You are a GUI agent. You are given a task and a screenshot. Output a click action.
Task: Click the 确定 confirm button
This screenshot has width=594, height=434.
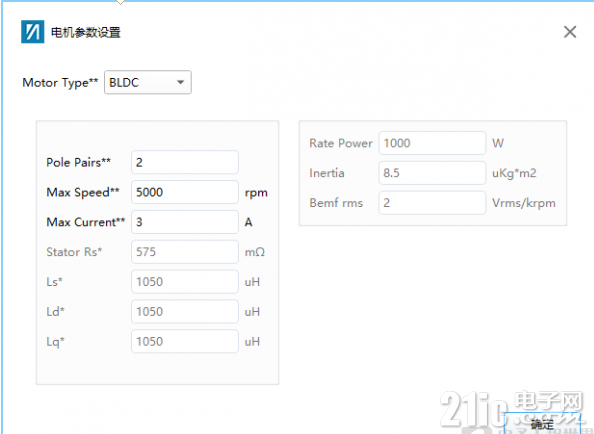click(542, 423)
